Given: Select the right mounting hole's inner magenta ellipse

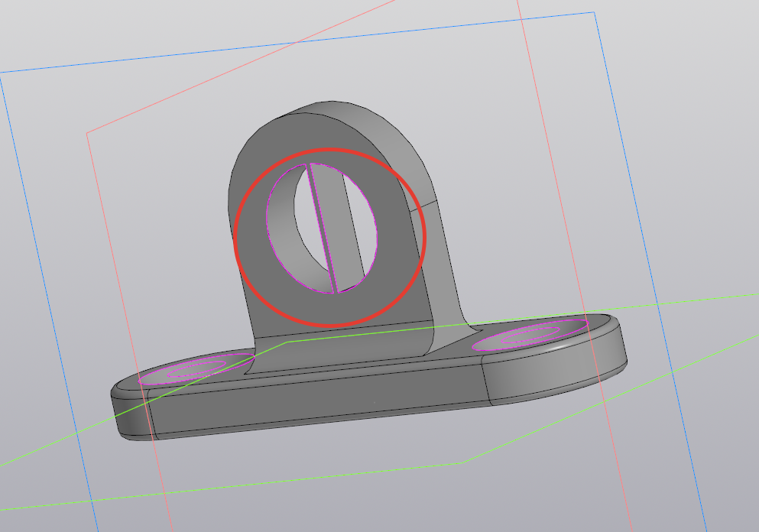Looking at the screenshot, I should (530, 335).
